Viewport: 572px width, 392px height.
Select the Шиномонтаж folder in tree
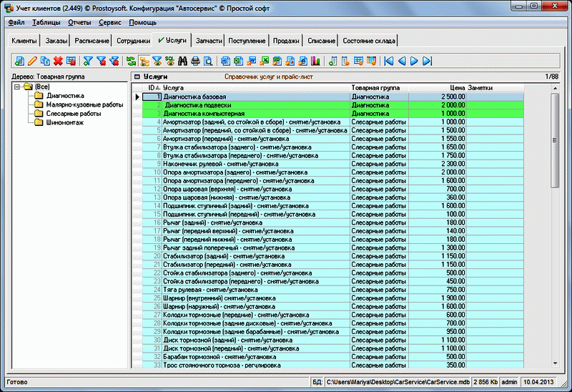click(x=65, y=122)
